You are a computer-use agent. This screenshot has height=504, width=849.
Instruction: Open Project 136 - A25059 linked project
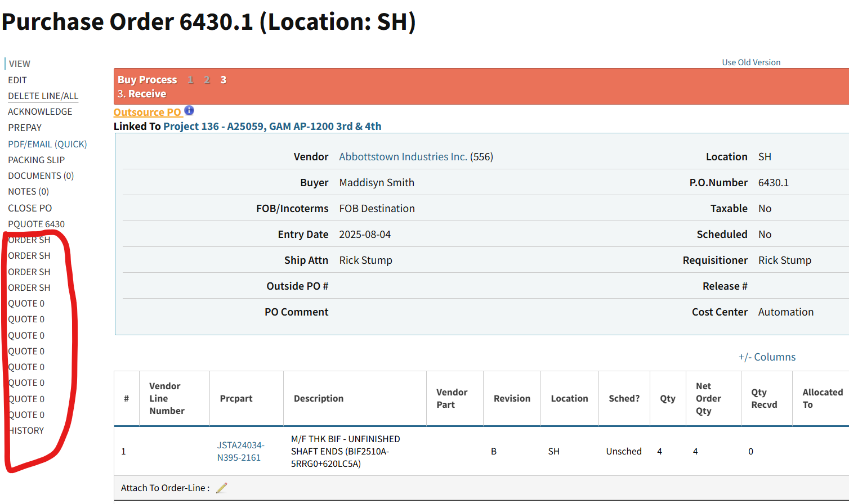point(272,126)
